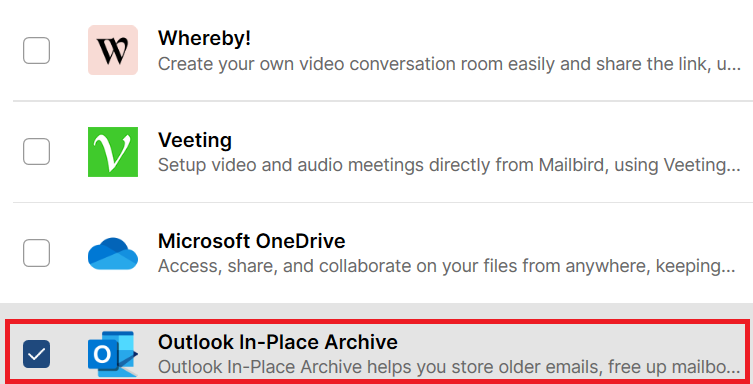Open the Whereby! title
This screenshot has height=384, width=753.
(x=204, y=38)
